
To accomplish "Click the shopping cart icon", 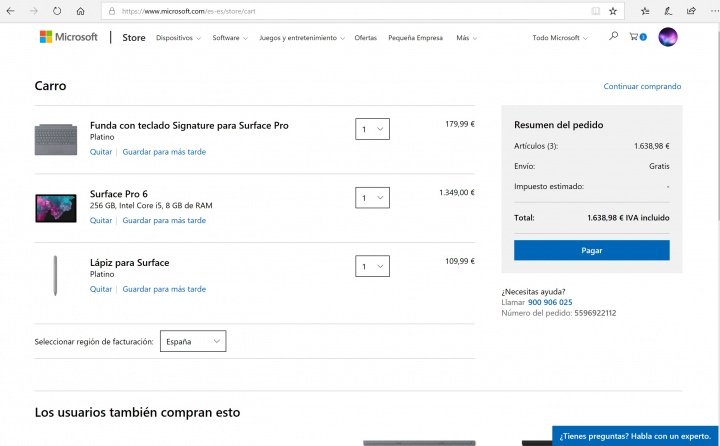I will pyautogui.click(x=634, y=37).
